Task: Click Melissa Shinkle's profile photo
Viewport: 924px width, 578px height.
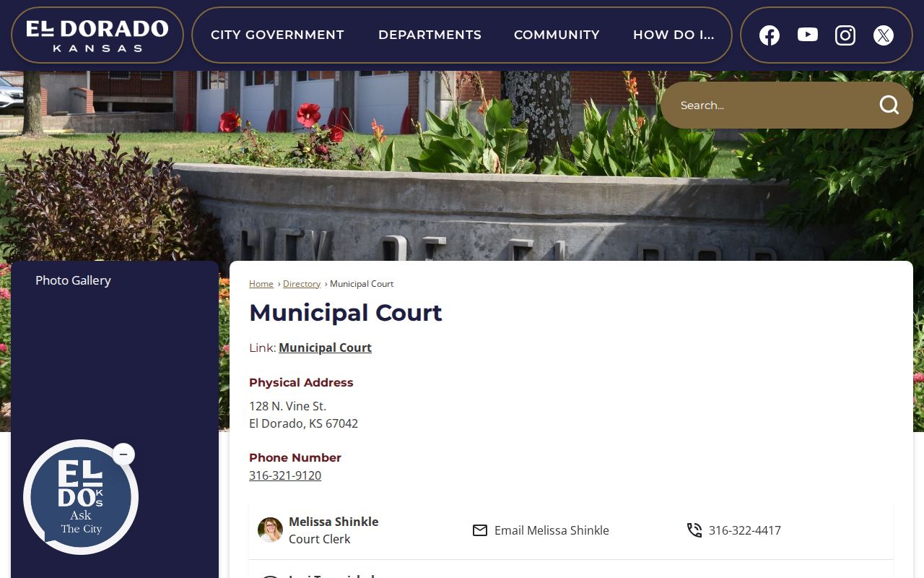Action: (270, 530)
